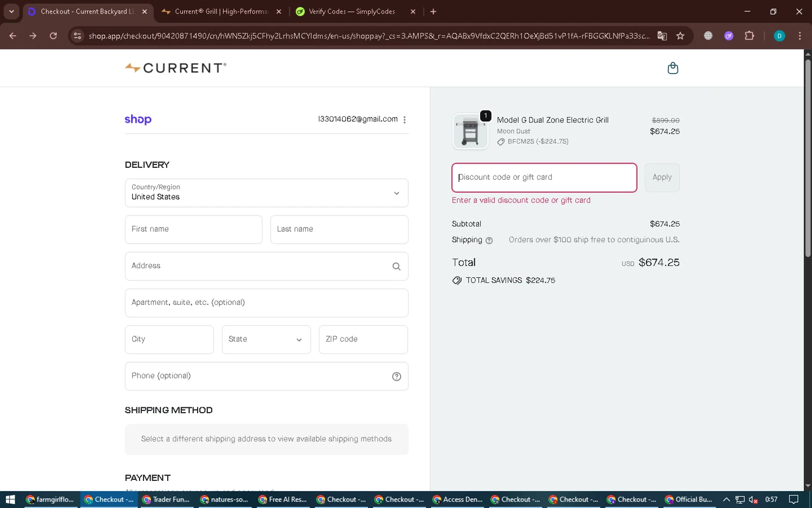Open the Access Den... taskbar window
Image resolution: width=812 pixels, height=508 pixels.
(x=457, y=500)
